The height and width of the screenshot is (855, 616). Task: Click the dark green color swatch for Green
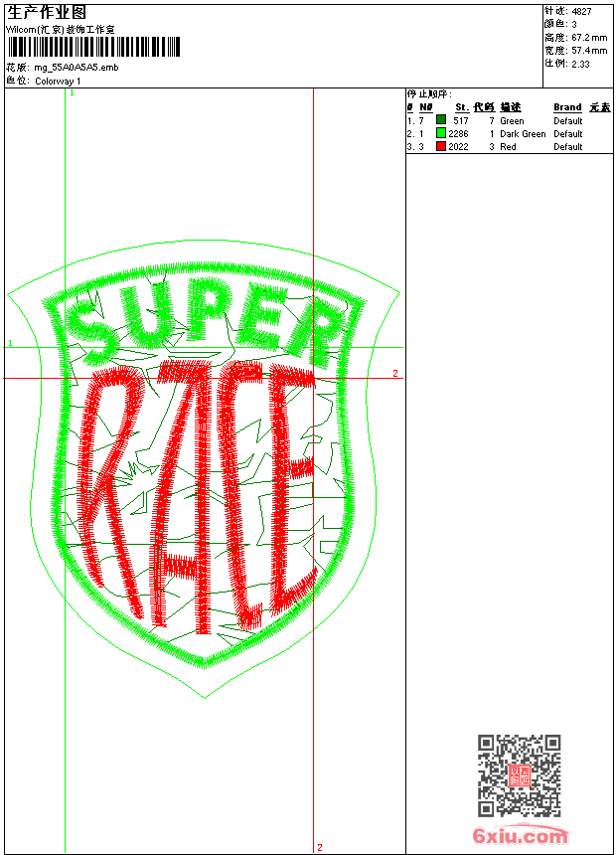(x=441, y=120)
